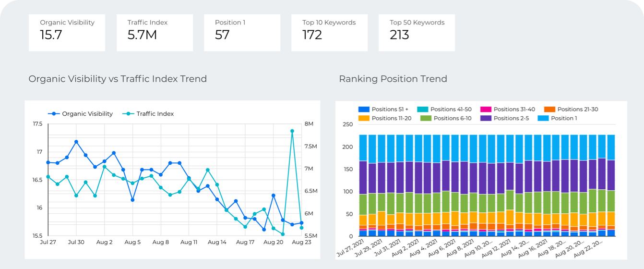Image resolution: width=644 pixels, height=269 pixels.
Task: Click the Positions 41-50 legend color swatch
Action: (x=423, y=110)
